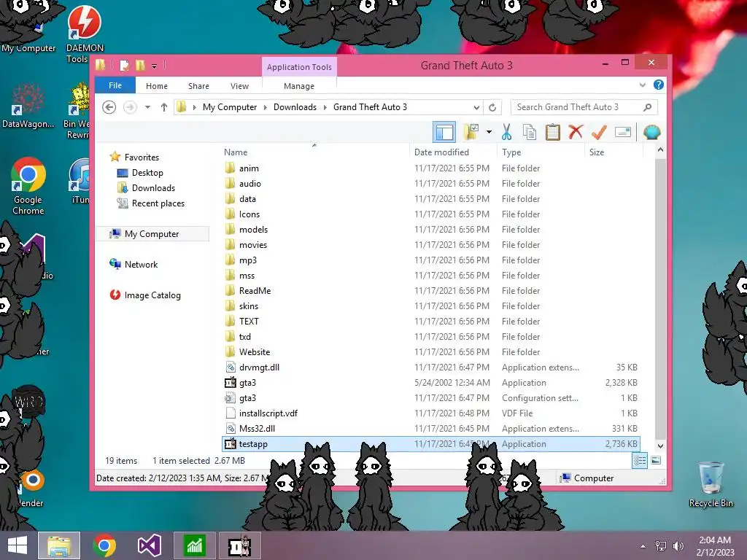Open the Windows Start button

coord(18,546)
